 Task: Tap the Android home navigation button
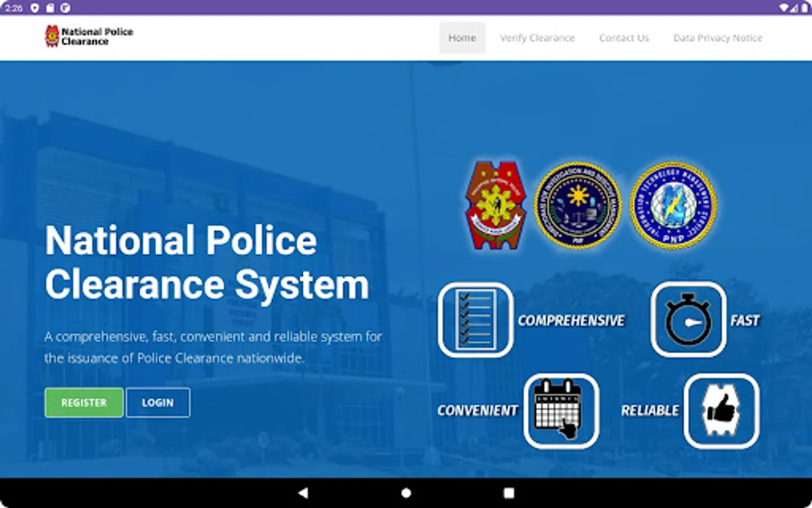406,493
